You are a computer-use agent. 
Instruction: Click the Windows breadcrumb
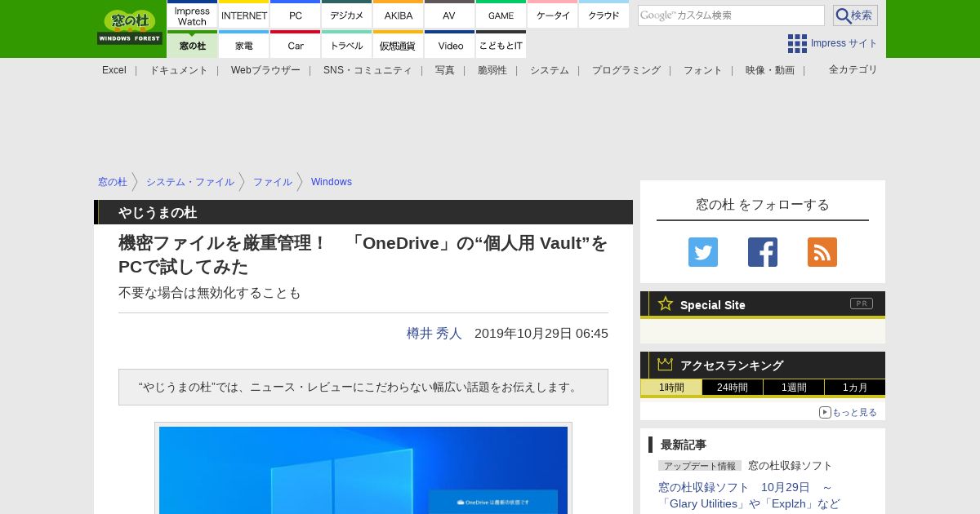pos(332,182)
